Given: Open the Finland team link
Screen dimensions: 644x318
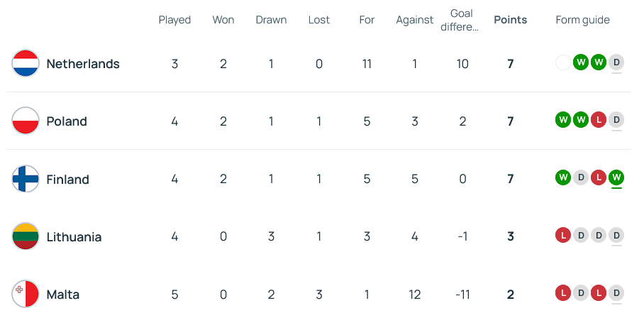Looking at the screenshot, I should (67, 180).
